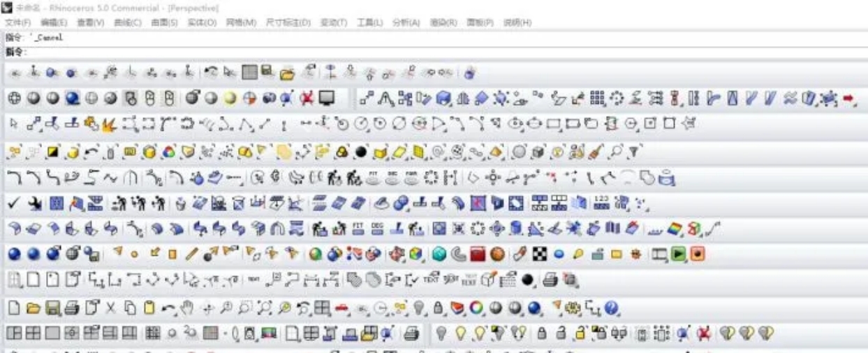The height and width of the screenshot is (353, 868).
Task: Click the red car icon in standard toolbar
Action: tap(341, 308)
